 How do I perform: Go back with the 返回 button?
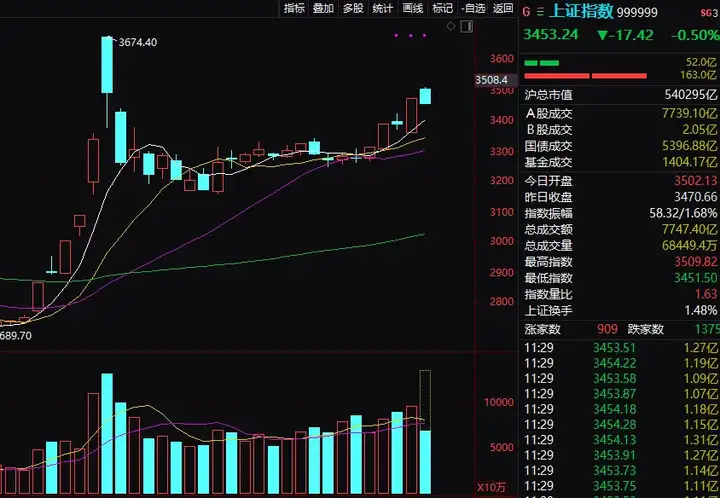[503, 8]
